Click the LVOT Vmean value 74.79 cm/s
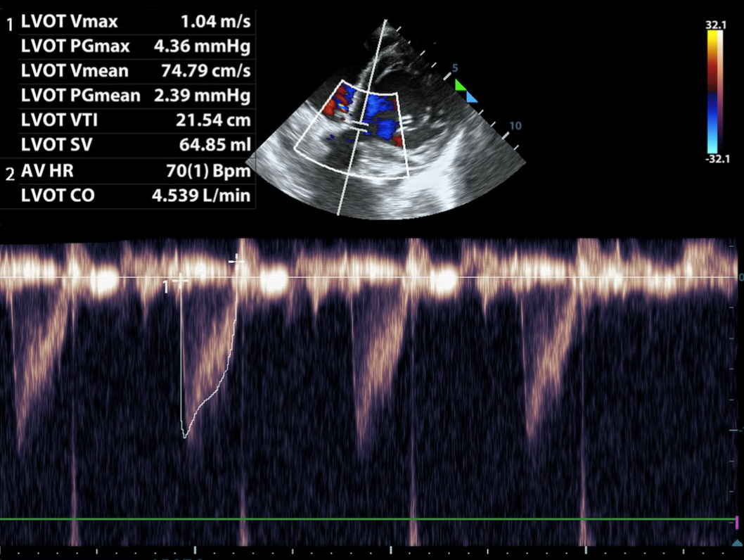Screen dimensions: 744x560 [212, 70]
